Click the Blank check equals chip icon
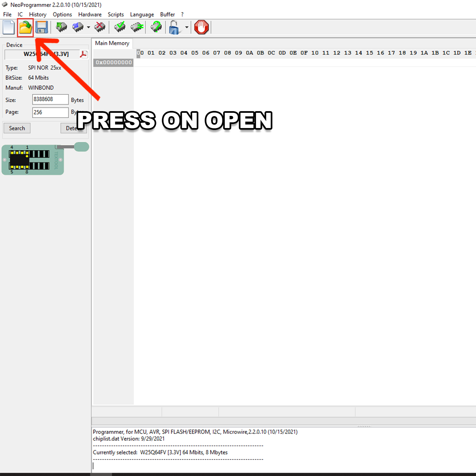Viewport: 476px width, 476px height. pyautogui.click(x=137, y=27)
